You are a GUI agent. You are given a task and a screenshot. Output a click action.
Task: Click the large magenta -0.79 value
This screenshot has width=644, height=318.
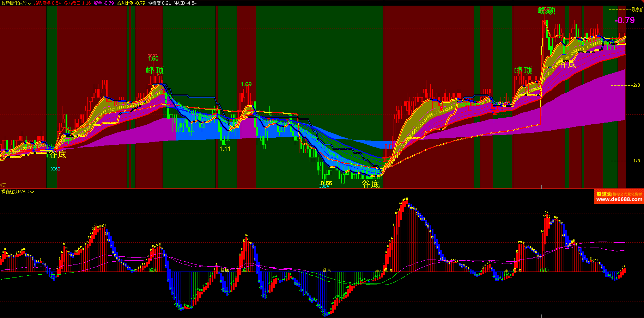click(x=625, y=20)
